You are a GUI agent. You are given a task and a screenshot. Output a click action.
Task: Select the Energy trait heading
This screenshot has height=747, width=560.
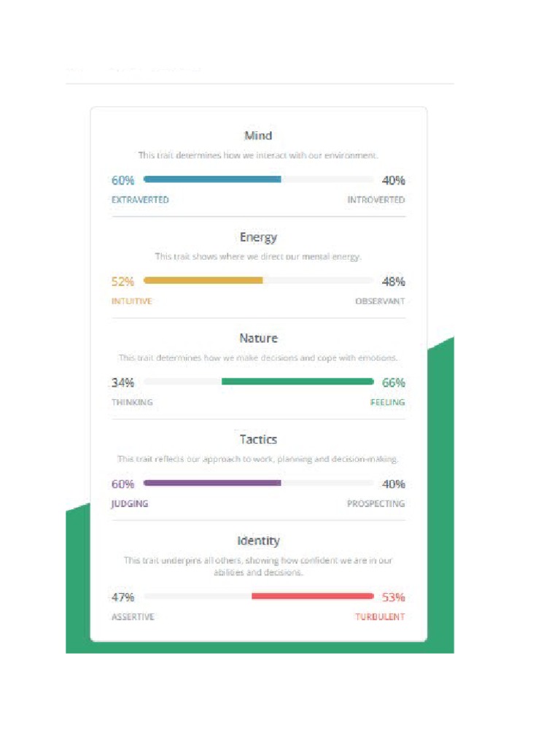point(258,237)
